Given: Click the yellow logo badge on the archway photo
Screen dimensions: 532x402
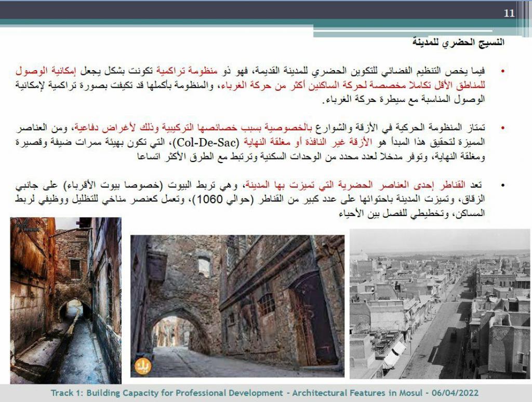Looking at the screenshot, I should coord(142,366).
